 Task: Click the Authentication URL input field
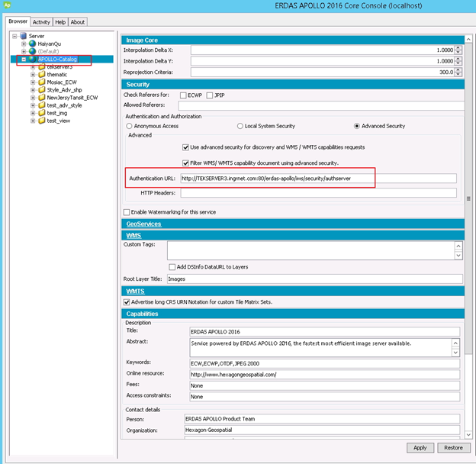point(317,179)
